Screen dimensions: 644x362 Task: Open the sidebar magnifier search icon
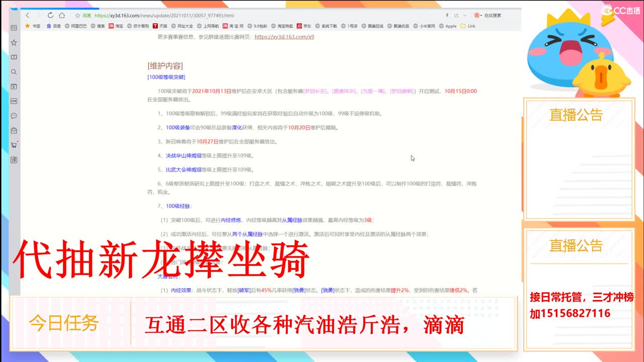pos(14,72)
